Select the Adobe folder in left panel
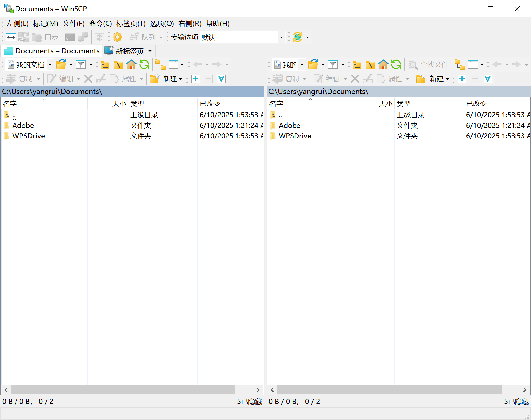This screenshot has height=420, width=531. point(23,126)
